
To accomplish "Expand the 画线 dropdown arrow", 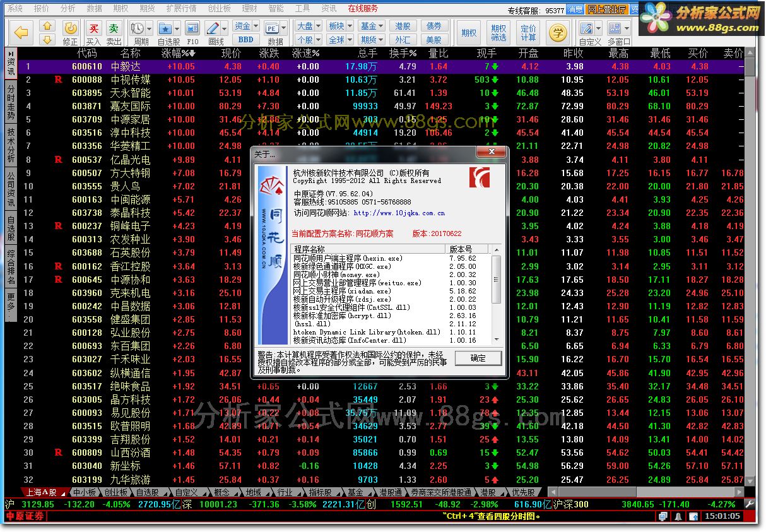I will tap(224, 28).
